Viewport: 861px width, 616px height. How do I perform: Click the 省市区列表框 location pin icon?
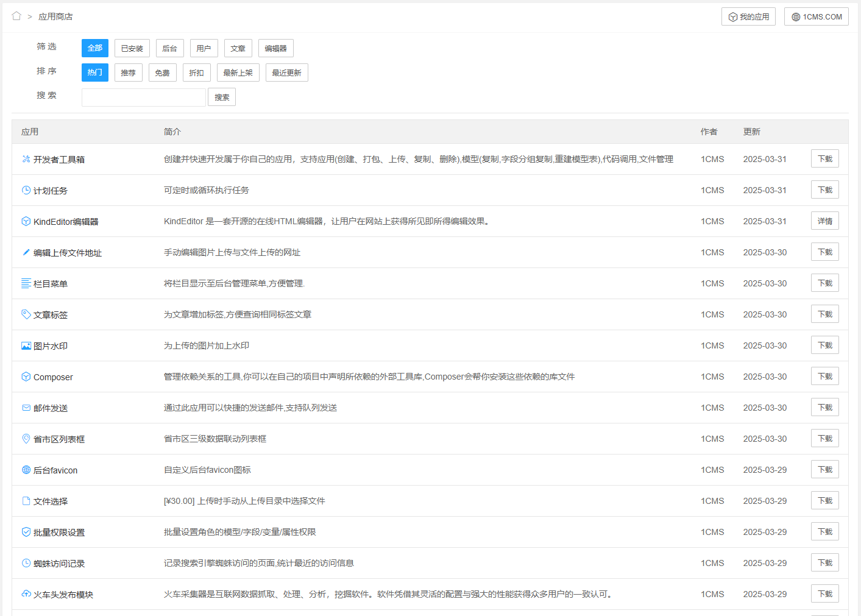click(26, 439)
